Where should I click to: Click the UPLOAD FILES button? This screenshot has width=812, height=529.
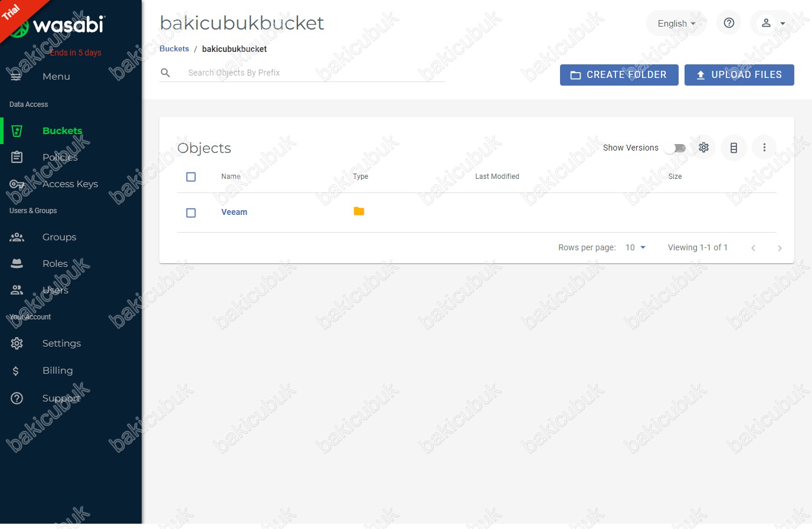(x=739, y=75)
